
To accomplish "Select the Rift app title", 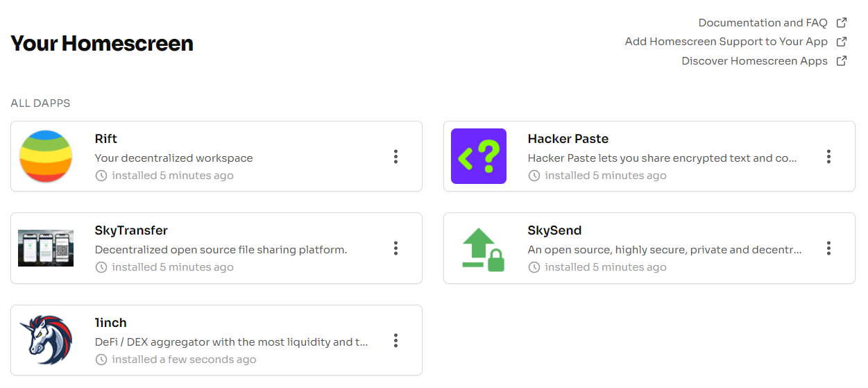I will click(106, 139).
